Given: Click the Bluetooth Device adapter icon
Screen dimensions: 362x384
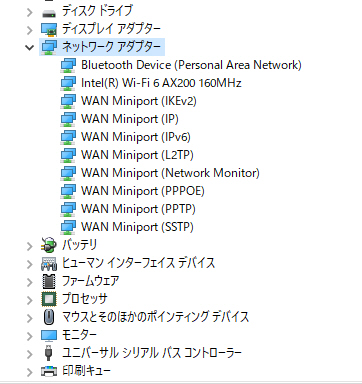Looking at the screenshot, I should pyautogui.click(x=68, y=65).
